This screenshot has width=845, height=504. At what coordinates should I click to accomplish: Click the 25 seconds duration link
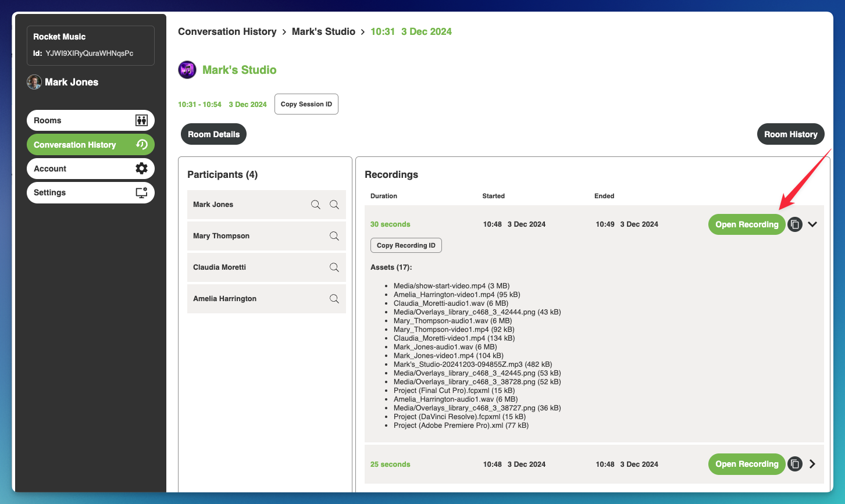click(x=390, y=464)
